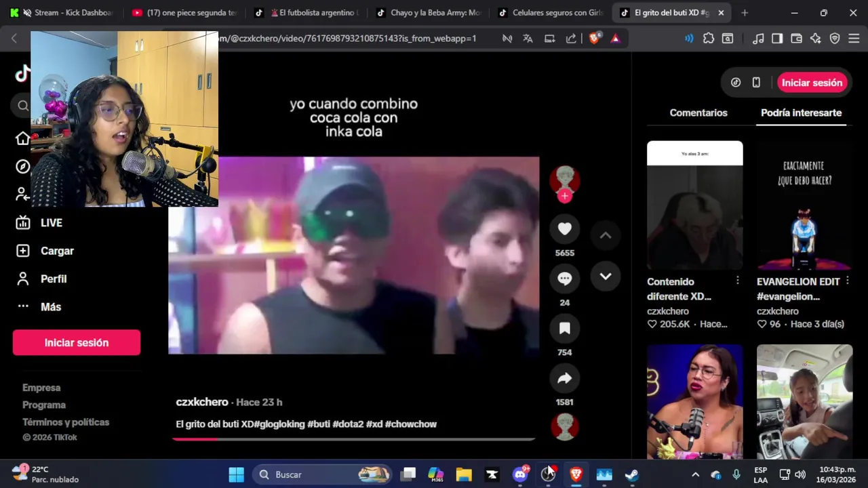
Task: Click the Brave Rewards triangle icon
Action: 615,39
